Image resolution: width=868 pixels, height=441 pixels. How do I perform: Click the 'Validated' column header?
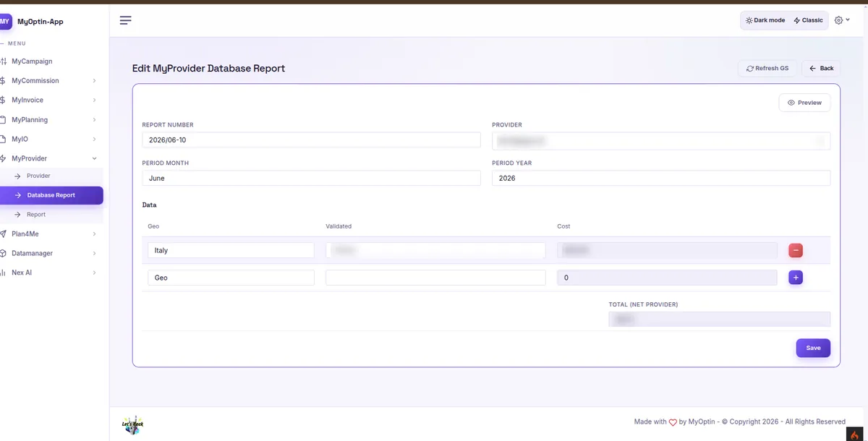tap(339, 226)
